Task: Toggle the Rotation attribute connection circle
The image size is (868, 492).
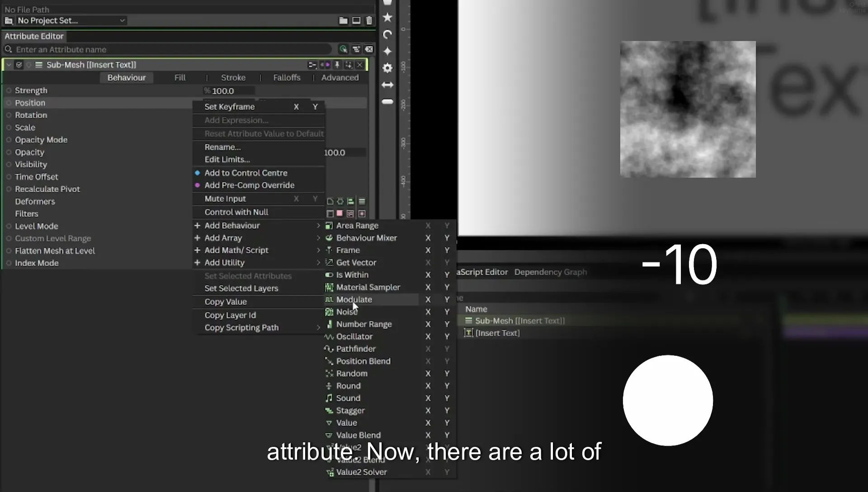Action: pos(9,115)
